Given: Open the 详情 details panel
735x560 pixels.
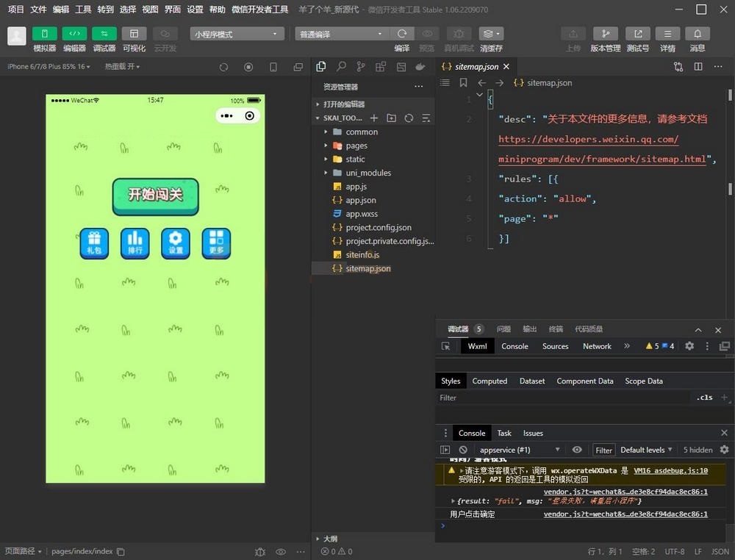Looking at the screenshot, I should pyautogui.click(x=667, y=34).
